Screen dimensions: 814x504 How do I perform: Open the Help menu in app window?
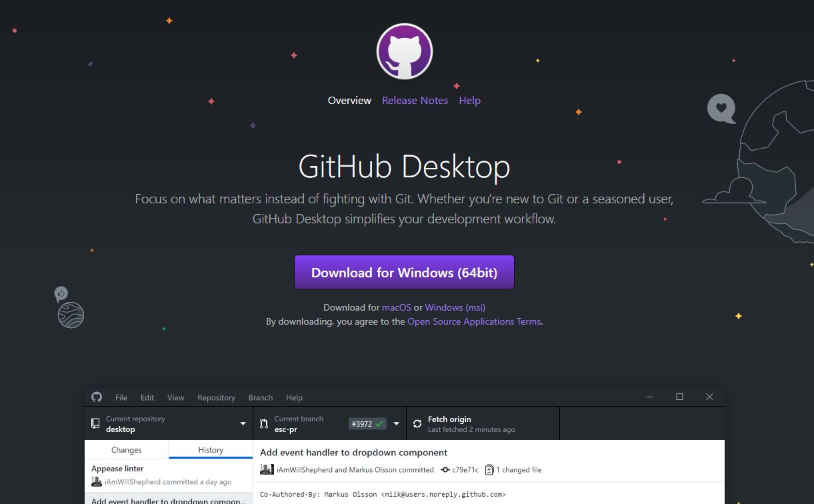(x=294, y=397)
